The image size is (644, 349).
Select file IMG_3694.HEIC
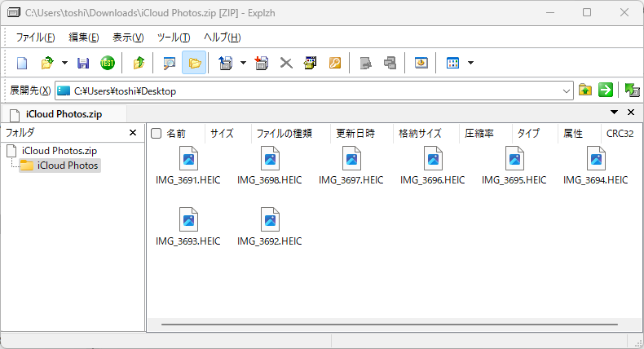tap(596, 166)
